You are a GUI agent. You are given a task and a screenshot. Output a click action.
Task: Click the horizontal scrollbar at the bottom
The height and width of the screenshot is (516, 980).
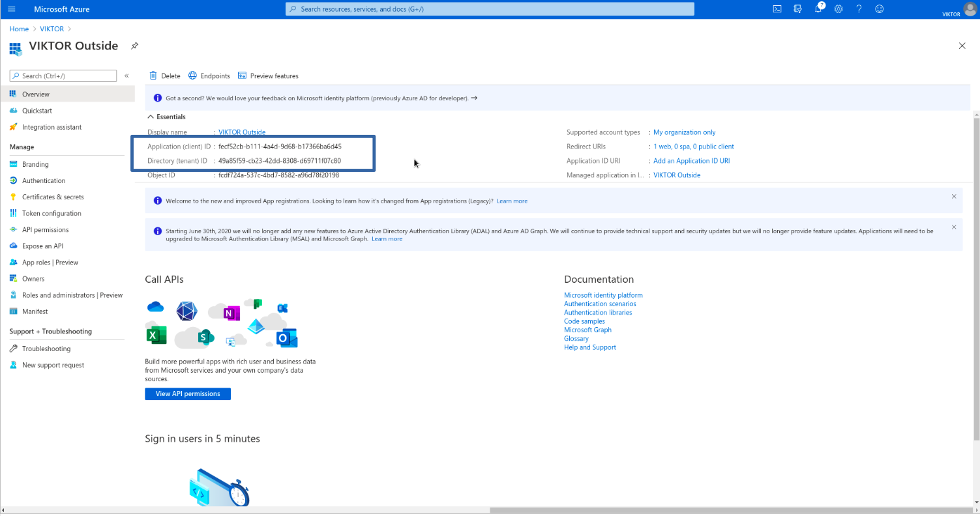point(717,510)
